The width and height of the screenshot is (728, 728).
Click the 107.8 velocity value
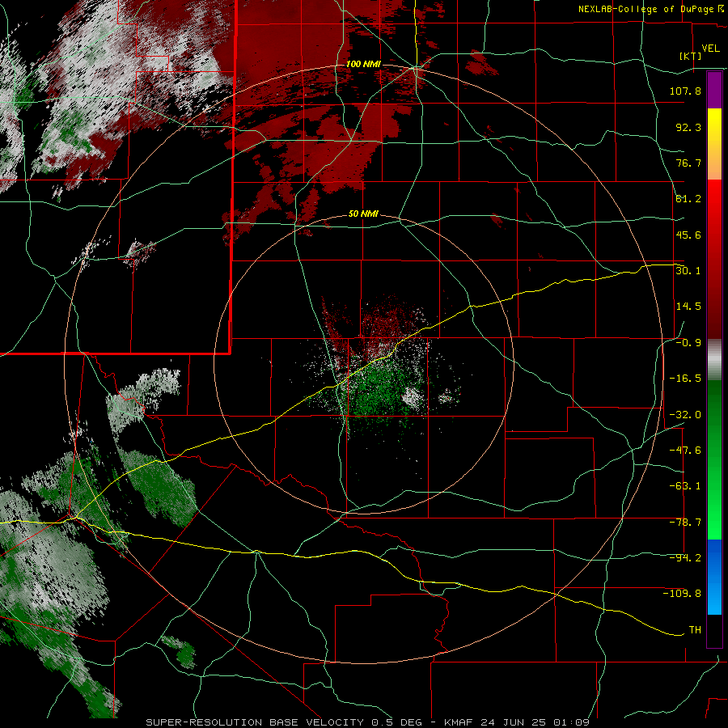click(x=685, y=91)
